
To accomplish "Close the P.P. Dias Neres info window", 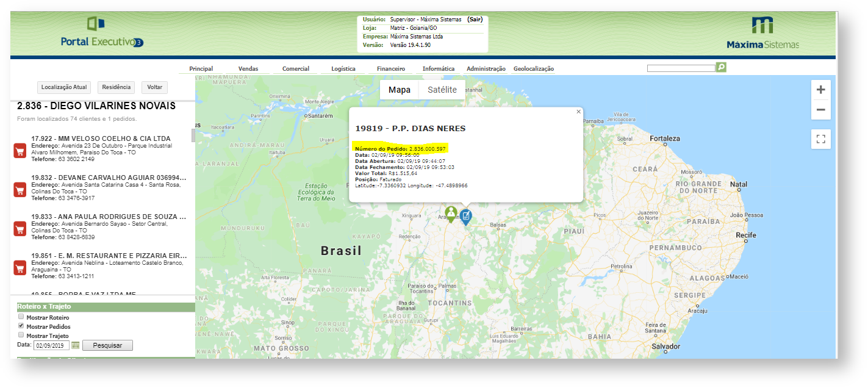I will [x=578, y=112].
